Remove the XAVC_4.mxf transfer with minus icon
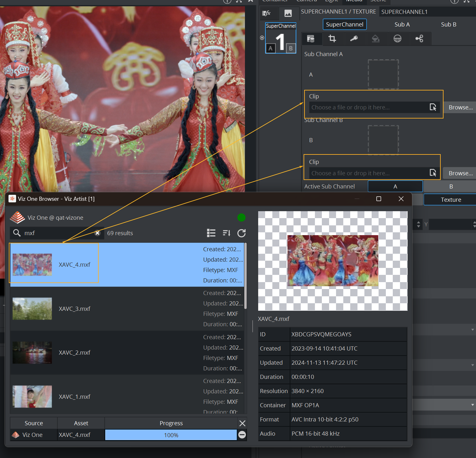Screen dimensions: 476x458 pos(242,435)
